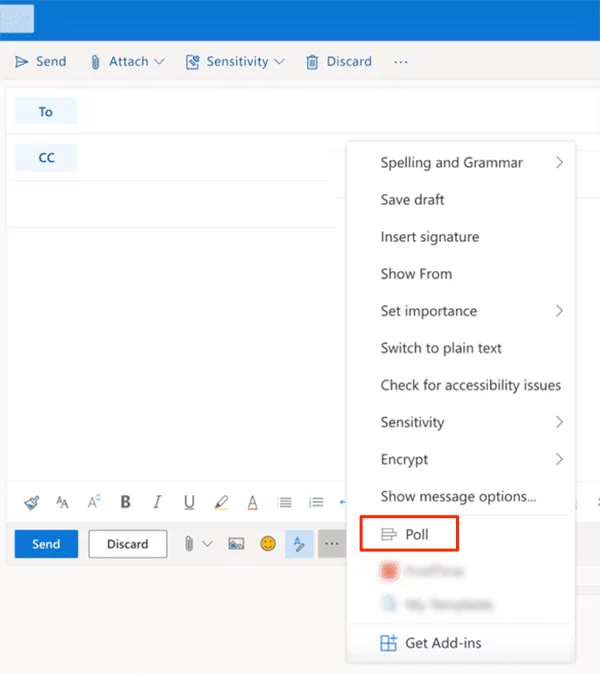Toggle italic formatting
The image size is (600, 674).
156,502
